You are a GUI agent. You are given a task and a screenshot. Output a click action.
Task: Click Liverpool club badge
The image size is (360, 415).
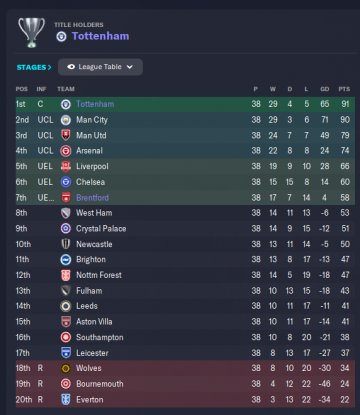click(x=66, y=166)
